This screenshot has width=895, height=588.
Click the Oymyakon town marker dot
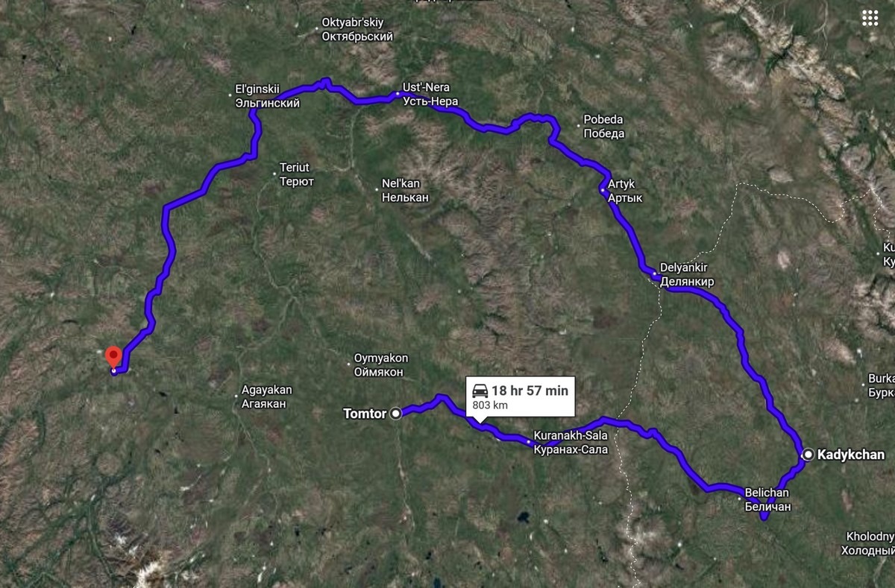[349, 364]
